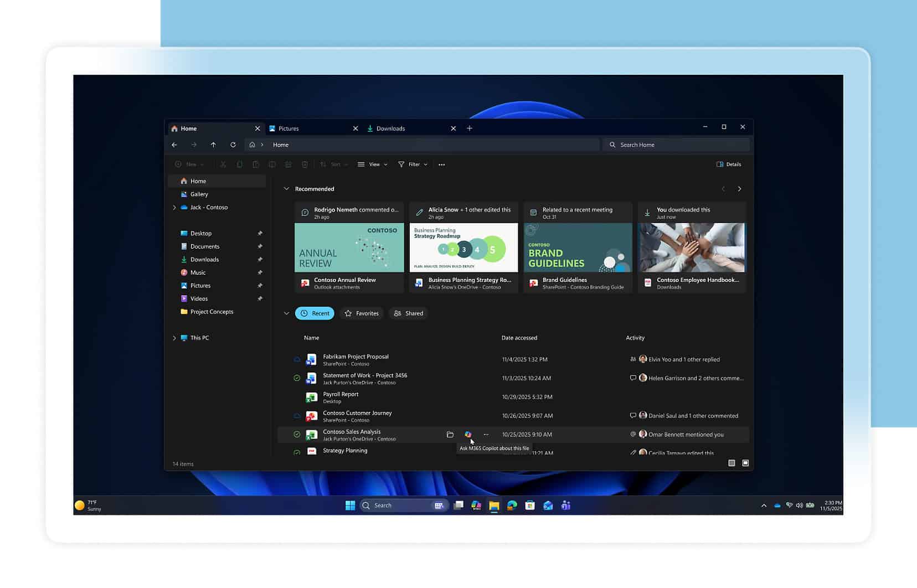Open Microsoft Edge from taskbar
Screen dimensions: 917x588
coord(512,506)
